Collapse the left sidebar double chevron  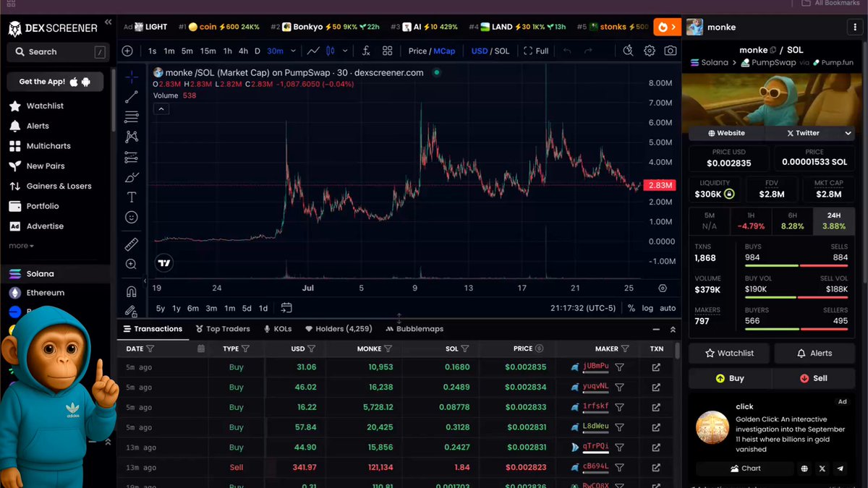[x=109, y=22]
